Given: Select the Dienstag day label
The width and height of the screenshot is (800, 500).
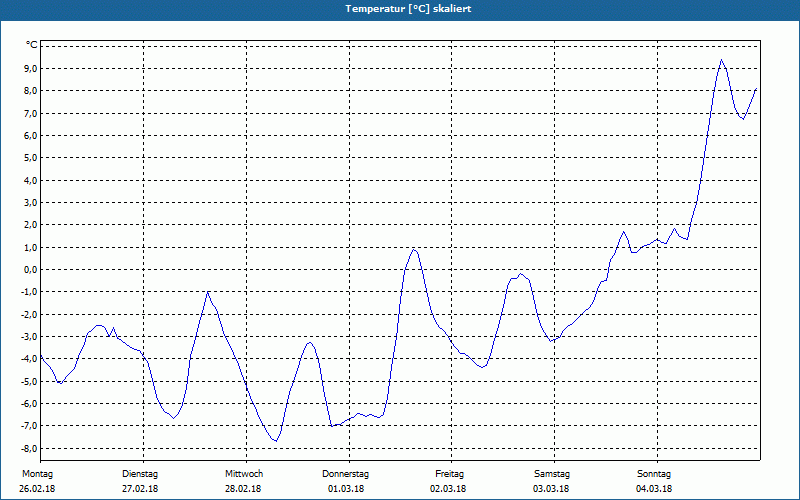Looking at the screenshot, I should tap(140, 474).
